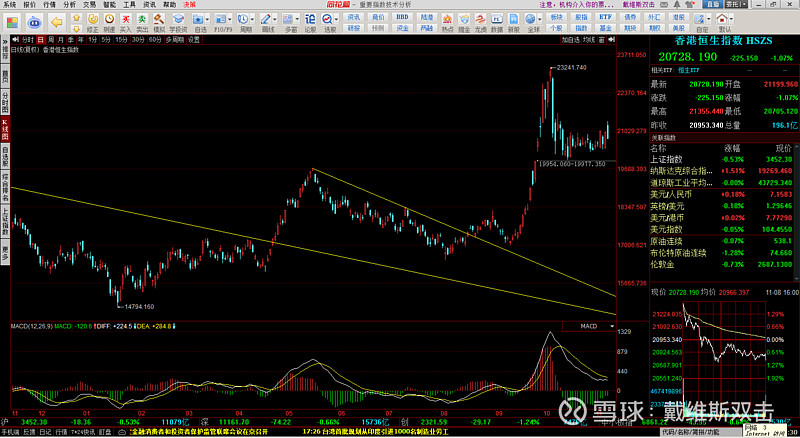Click the colorful home grid icon

(x=12, y=22)
